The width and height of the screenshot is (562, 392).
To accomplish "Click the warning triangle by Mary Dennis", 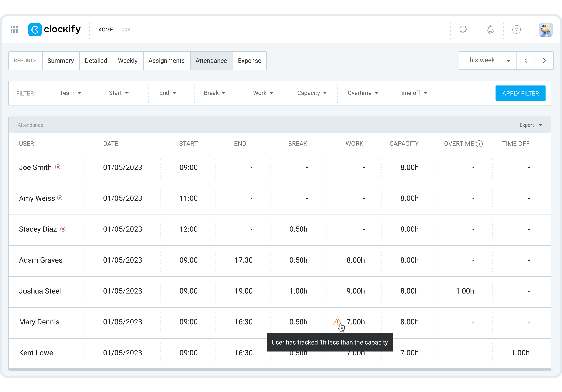I will (x=337, y=321).
